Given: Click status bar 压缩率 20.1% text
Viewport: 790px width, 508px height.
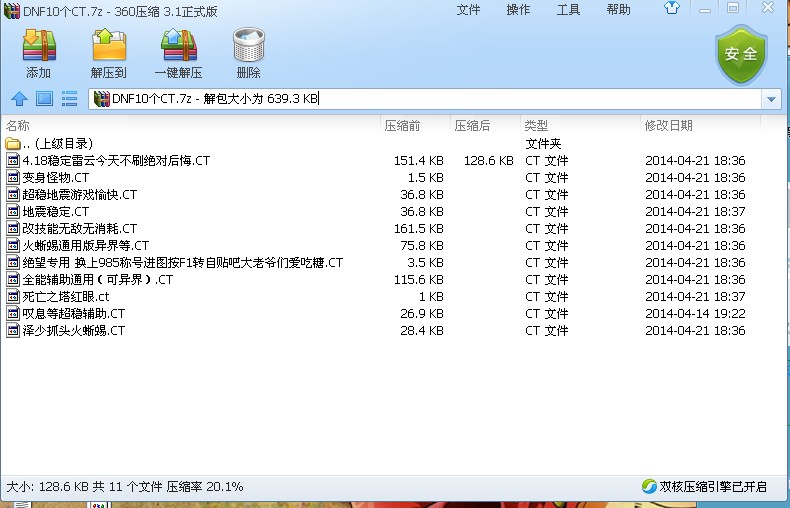Looking at the screenshot, I should click(205, 486).
